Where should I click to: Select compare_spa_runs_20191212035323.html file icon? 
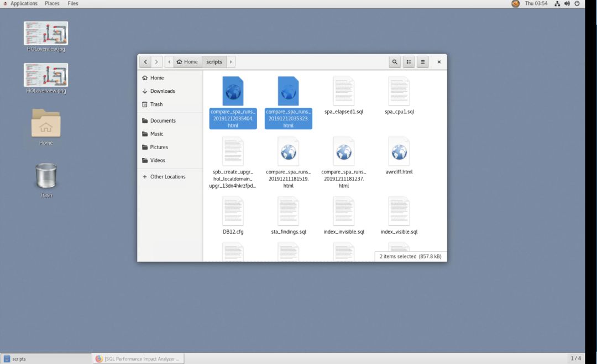click(288, 91)
